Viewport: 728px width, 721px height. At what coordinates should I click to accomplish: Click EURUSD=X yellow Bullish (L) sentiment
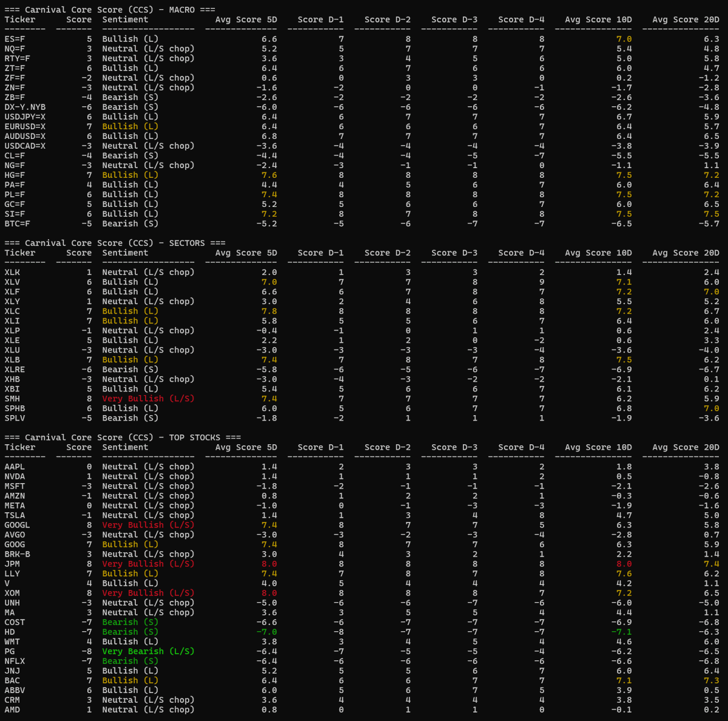pos(130,126)
